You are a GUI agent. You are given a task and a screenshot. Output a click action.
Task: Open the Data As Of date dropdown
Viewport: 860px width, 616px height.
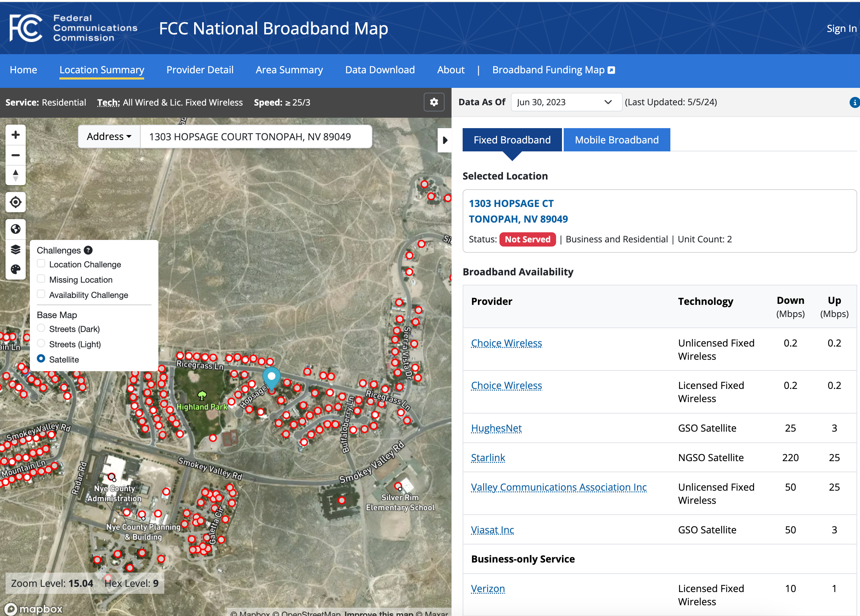tap(566, 102)
